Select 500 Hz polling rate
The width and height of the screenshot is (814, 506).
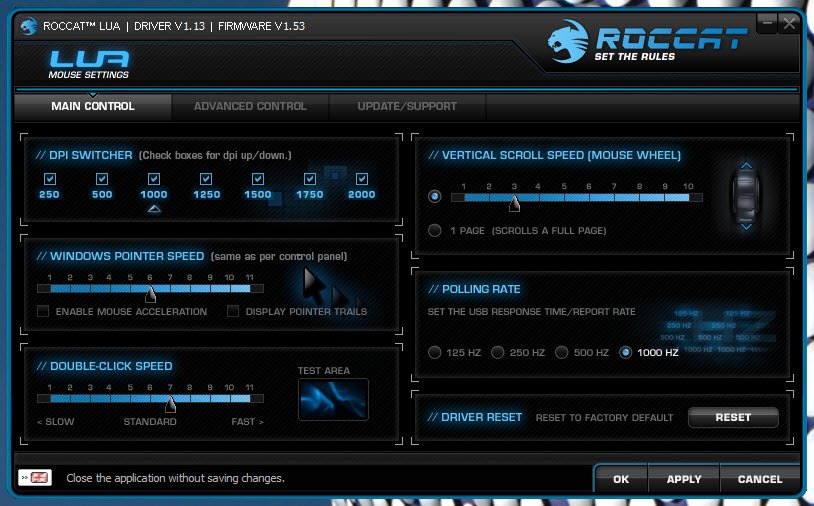click(562, 352)
